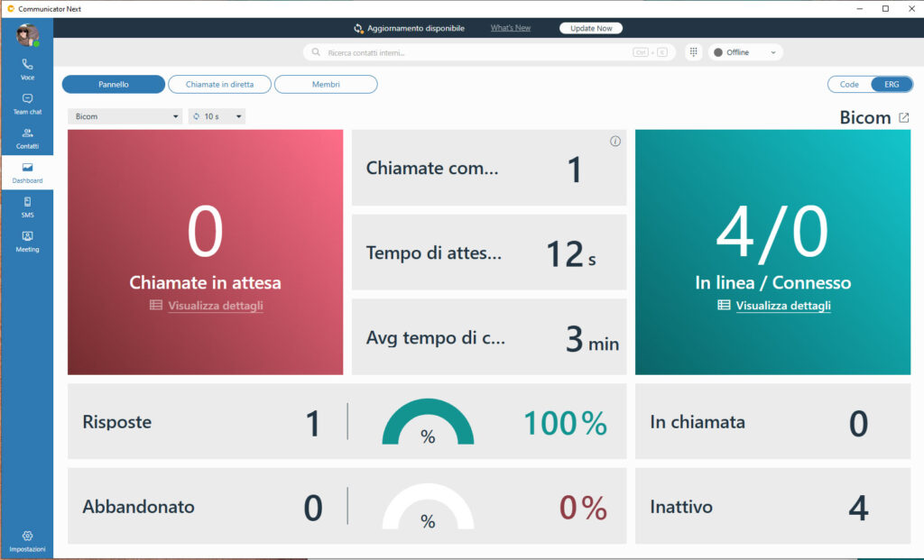Switch the toggle to ERG view
924x560 pixels.
[x=892, y=84]
